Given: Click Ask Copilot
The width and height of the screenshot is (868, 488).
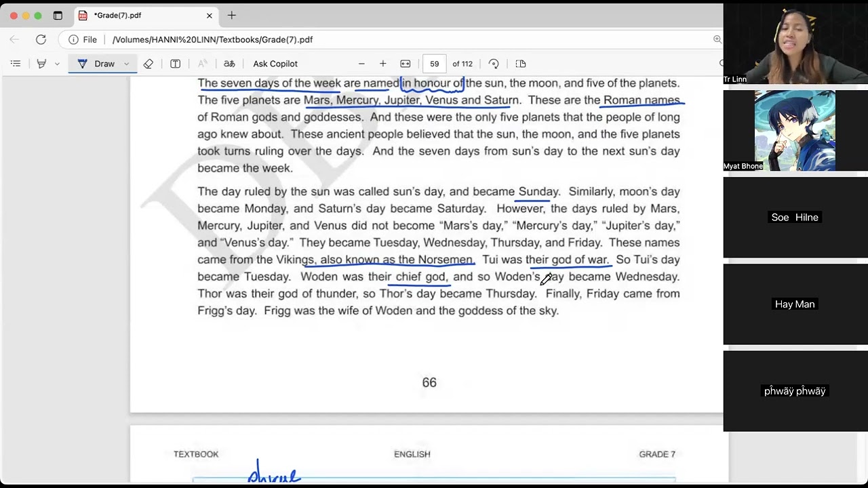Looking at the screenshot, I should [x=275, y=64].
